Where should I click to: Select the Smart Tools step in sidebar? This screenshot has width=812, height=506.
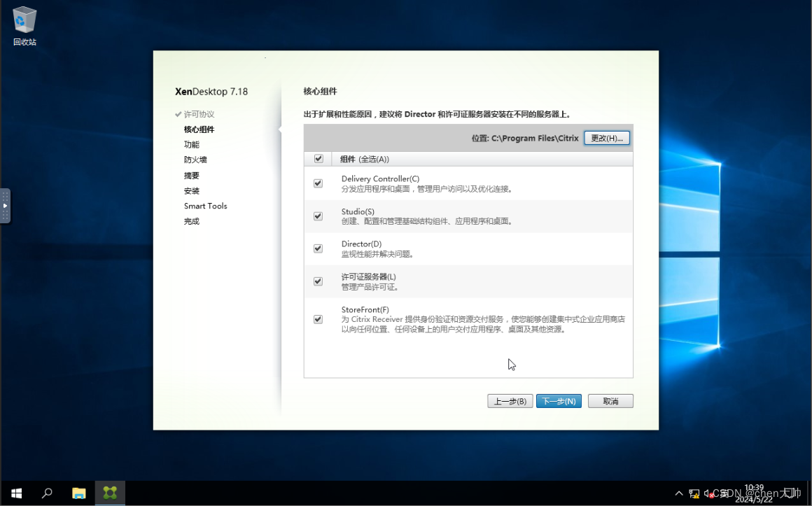[206, 206]
